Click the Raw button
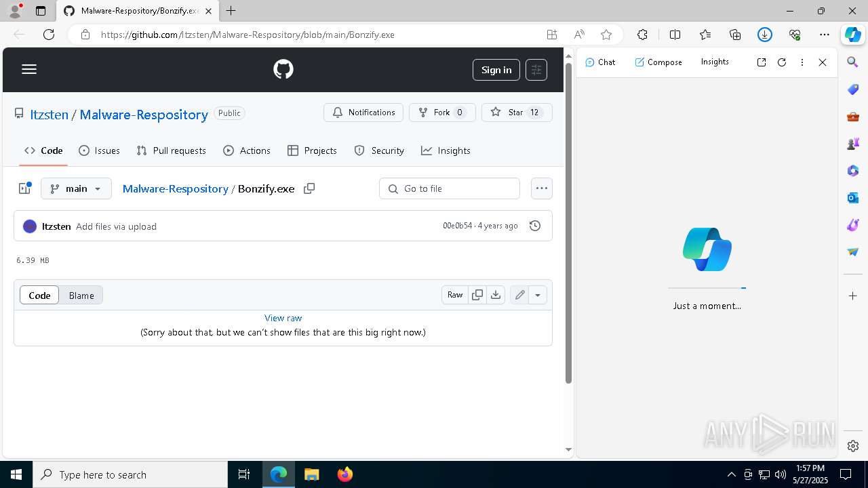The height and width of the screenshot is (488, 868). click(x=455, y=295)
